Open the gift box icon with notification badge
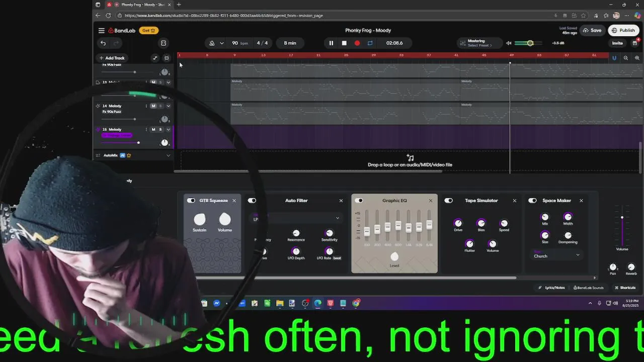Screen dimensions: 644x362 point(635,43)
